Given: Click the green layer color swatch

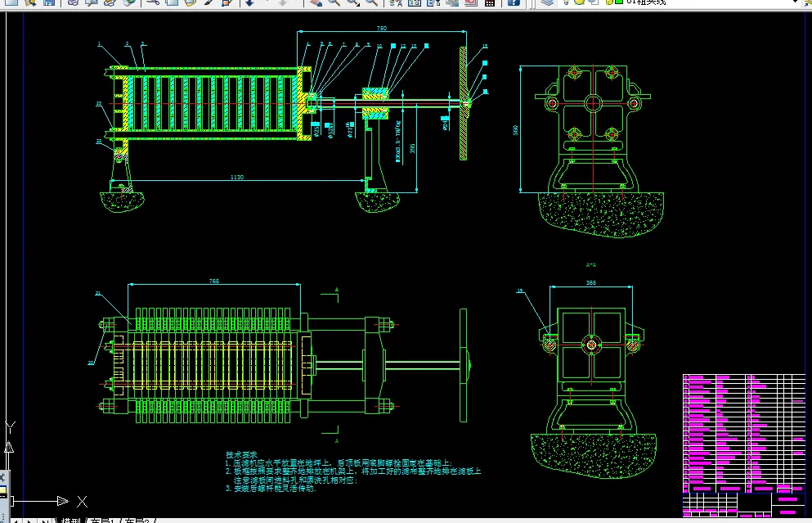Looking at the screenshot, I should click(x=618, y=2).
